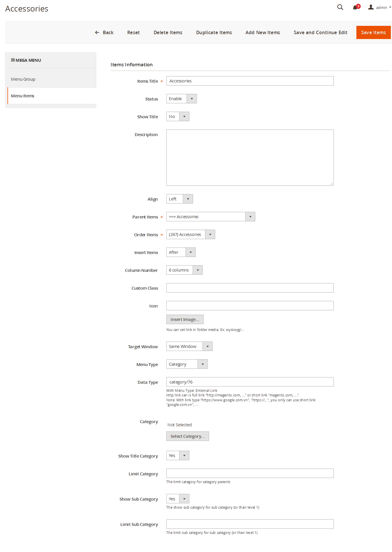Expand the Target Window dropdown
The height and width of the screenshot is (552, 392).
coord(189,346)
